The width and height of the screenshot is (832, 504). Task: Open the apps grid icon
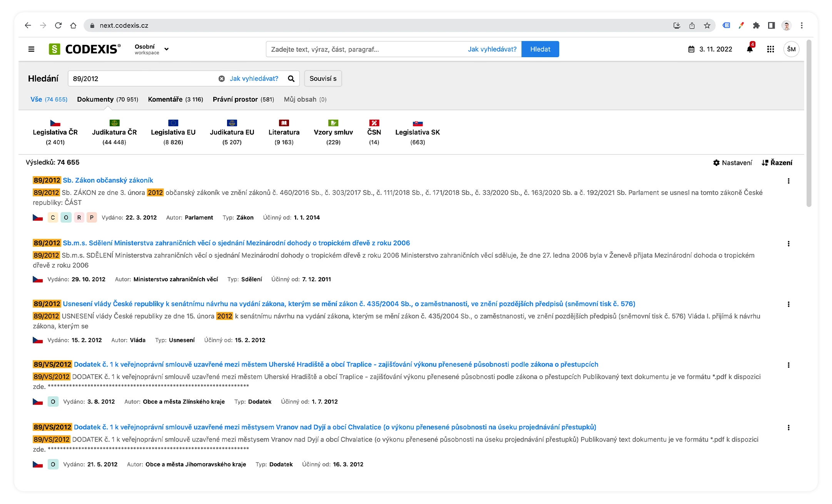(x=770, y=49)
